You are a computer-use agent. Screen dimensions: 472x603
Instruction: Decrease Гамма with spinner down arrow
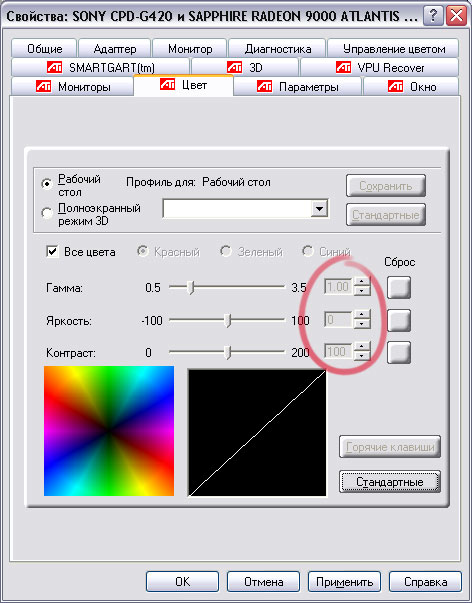[362, 291]
